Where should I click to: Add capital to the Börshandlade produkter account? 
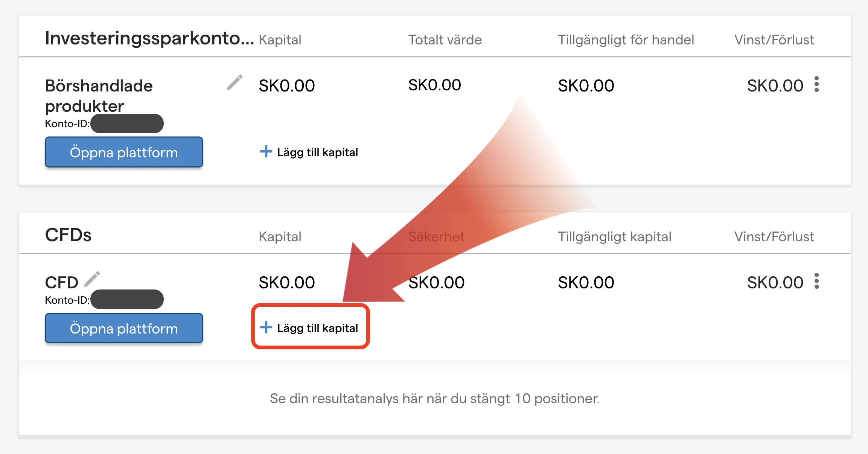click(309, 152)
